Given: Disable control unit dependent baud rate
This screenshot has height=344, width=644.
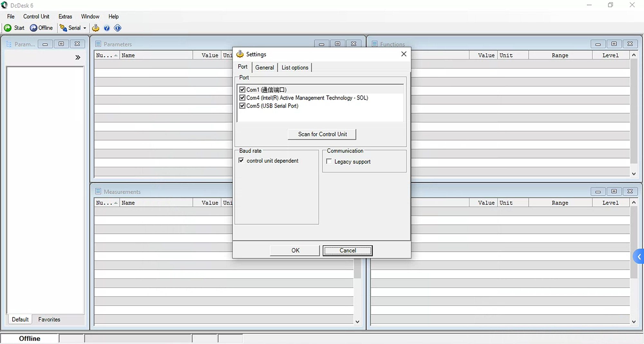Looking at the screenshot, I should 241,160.
